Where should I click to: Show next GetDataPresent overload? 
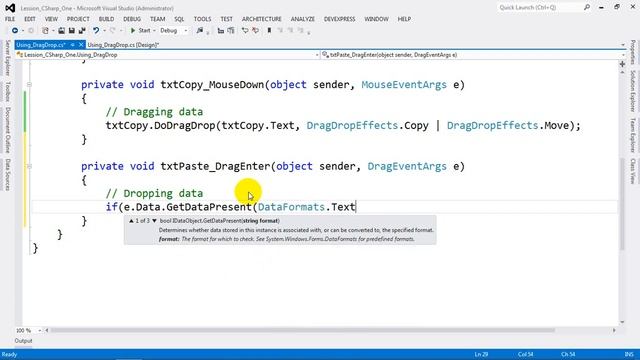154,221
